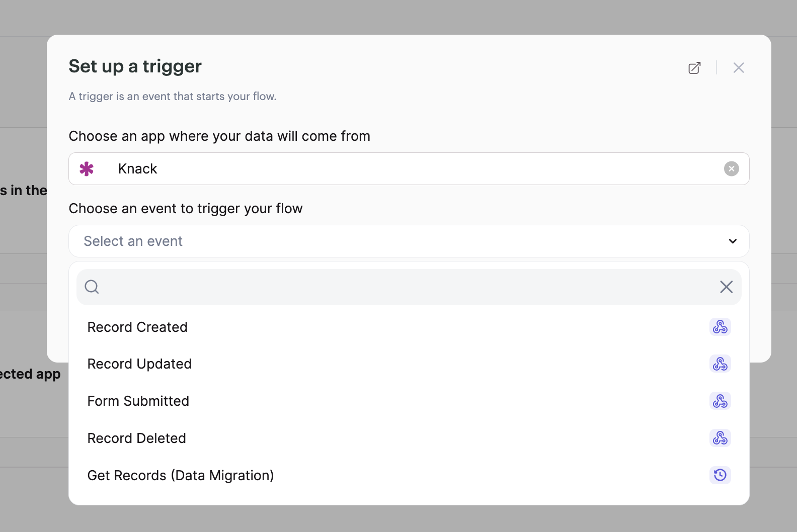Click the purple Knack asterisk logo
The width and height of the screenshot is (797, 532).
[87, 169]
